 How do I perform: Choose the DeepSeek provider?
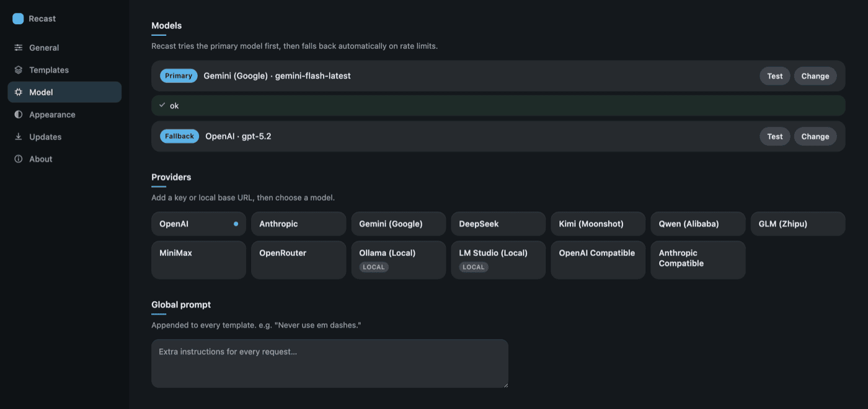[x=498, y=224]
